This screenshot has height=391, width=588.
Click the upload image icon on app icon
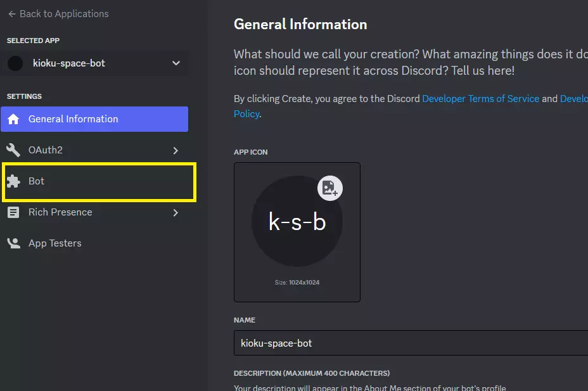pyautogui.click(x=329, y=188)
